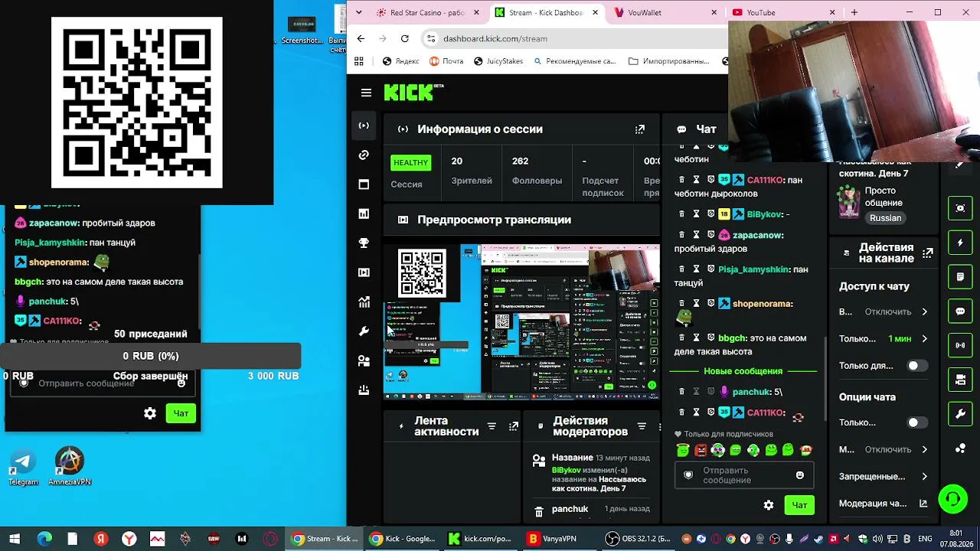Open the Stream section in Kick sidebar

click(364, 126)
